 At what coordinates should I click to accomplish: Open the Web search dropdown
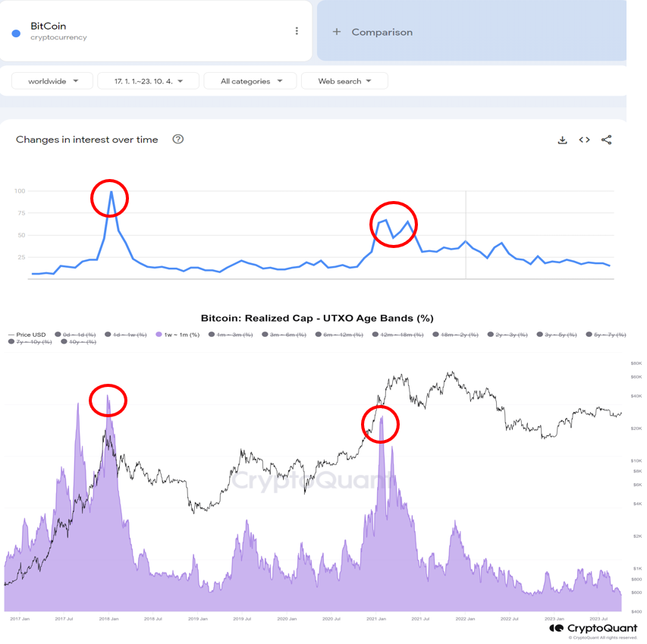coord(344,80)
